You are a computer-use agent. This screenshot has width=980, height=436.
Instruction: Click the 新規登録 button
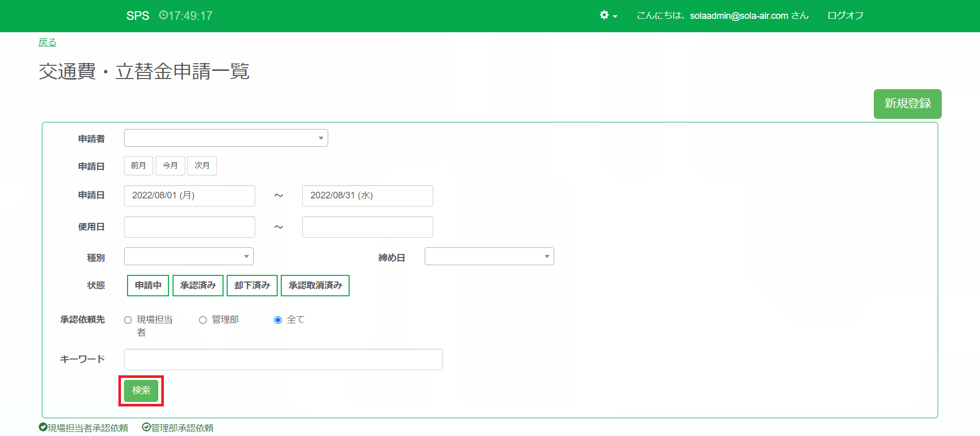907,104
